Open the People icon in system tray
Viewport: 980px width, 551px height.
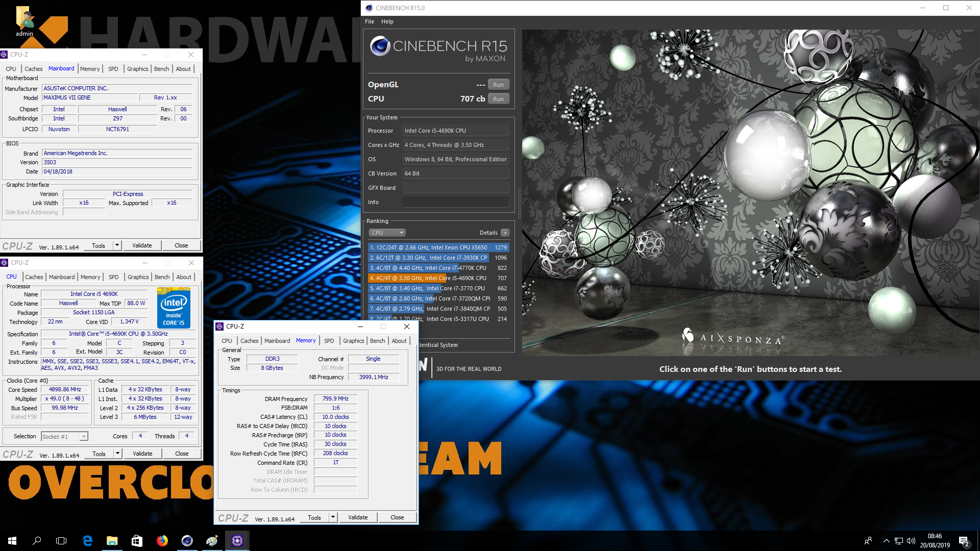pyautogui.click(x=868, y=541)
